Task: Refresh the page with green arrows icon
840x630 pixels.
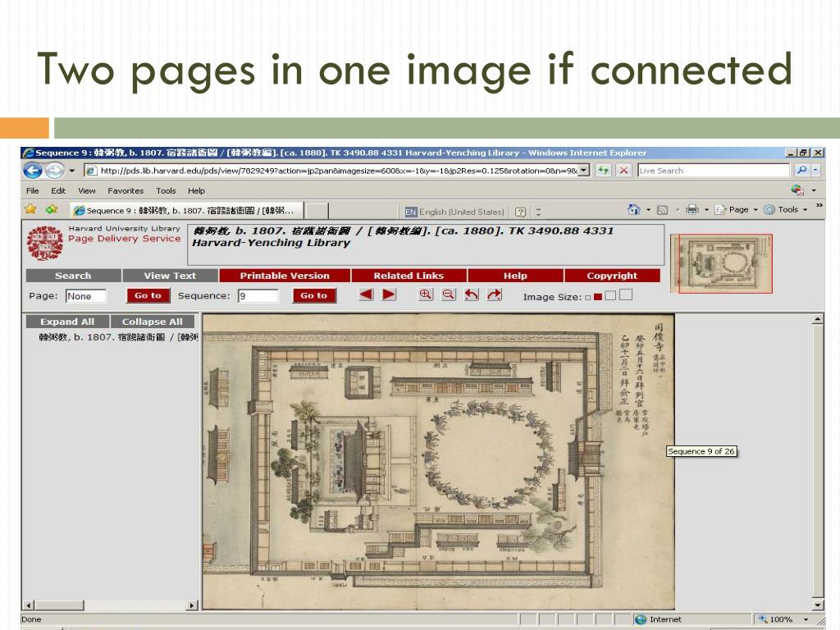Action: (x=604, y=171)
